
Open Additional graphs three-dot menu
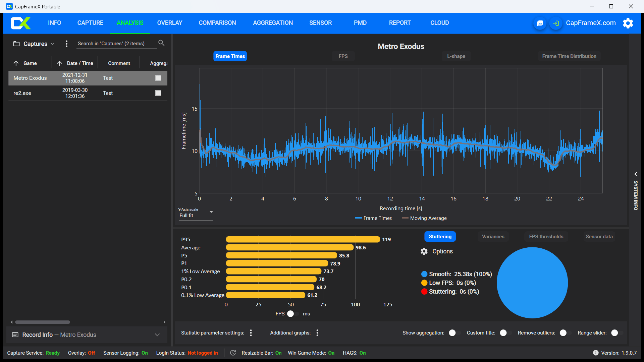pos(317,333)
